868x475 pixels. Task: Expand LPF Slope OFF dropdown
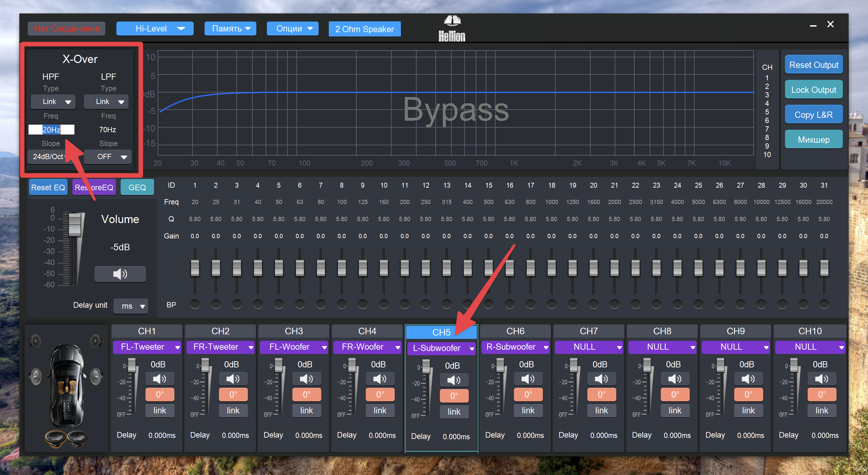pyautogui.click(x=108, y=157)
